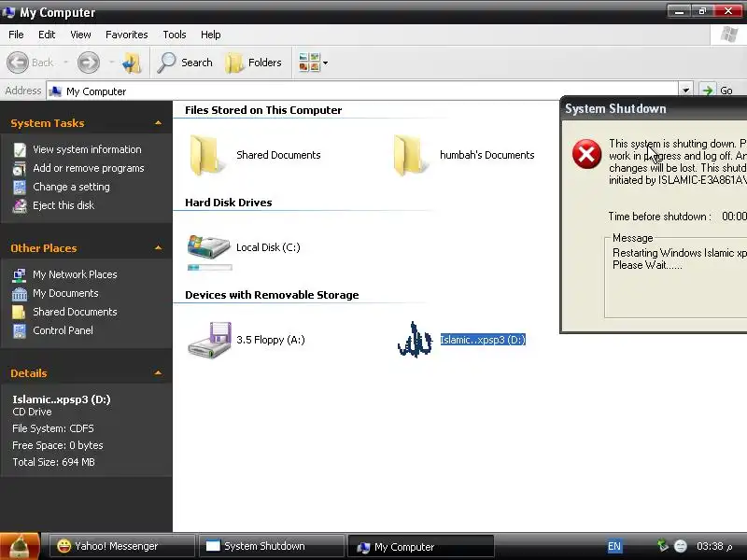Select the Islamic..xpsp3 (D:) CD icon
The width and height of the screenshot is (747, 560).
pyautogui.click(x=415, y=340)
